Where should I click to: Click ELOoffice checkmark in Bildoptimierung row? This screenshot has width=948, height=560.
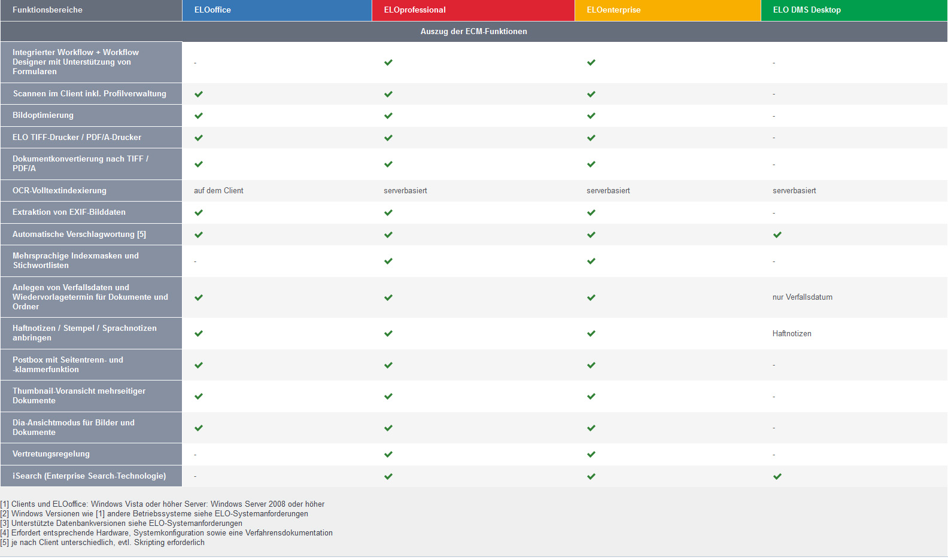coord(199,115)
